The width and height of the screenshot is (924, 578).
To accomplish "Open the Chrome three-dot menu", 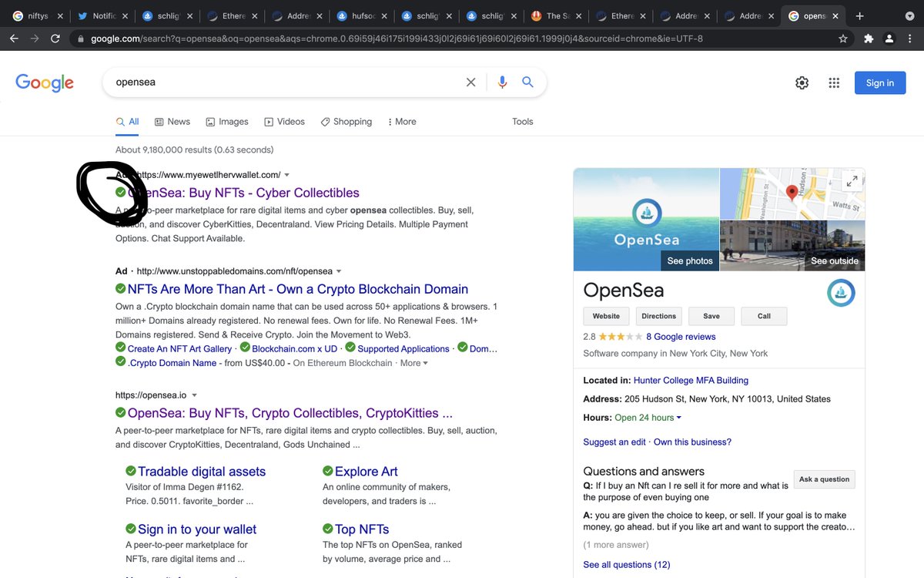I will pos(910,39).
